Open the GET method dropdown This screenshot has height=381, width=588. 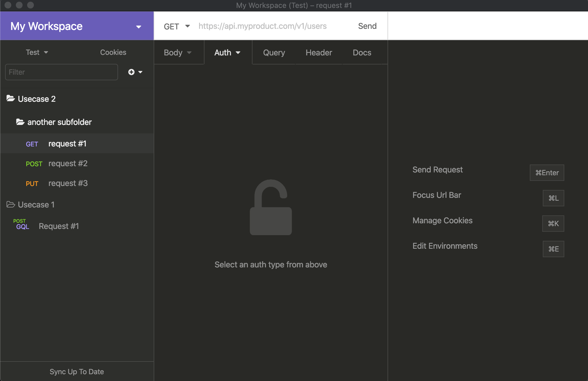pos(177,26)
